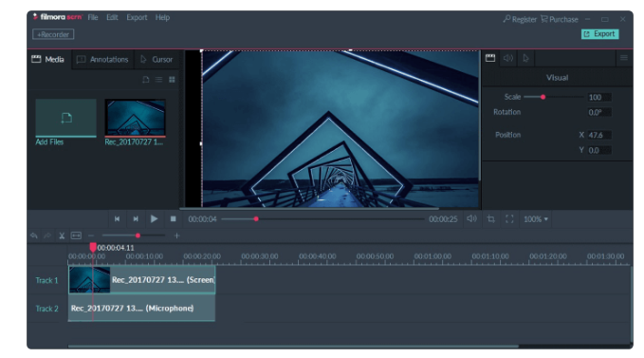
Task: Open the Visual properties tab icon
Action: pos(490,58)
